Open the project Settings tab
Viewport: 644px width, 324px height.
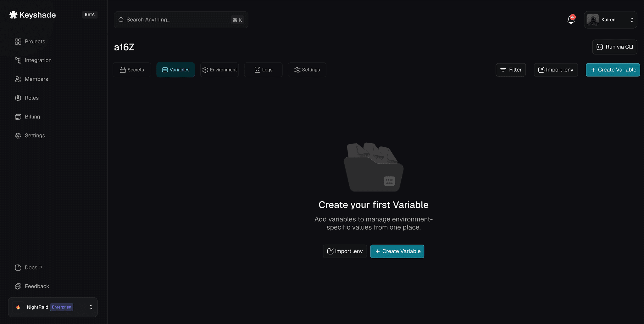pos(307,70)
